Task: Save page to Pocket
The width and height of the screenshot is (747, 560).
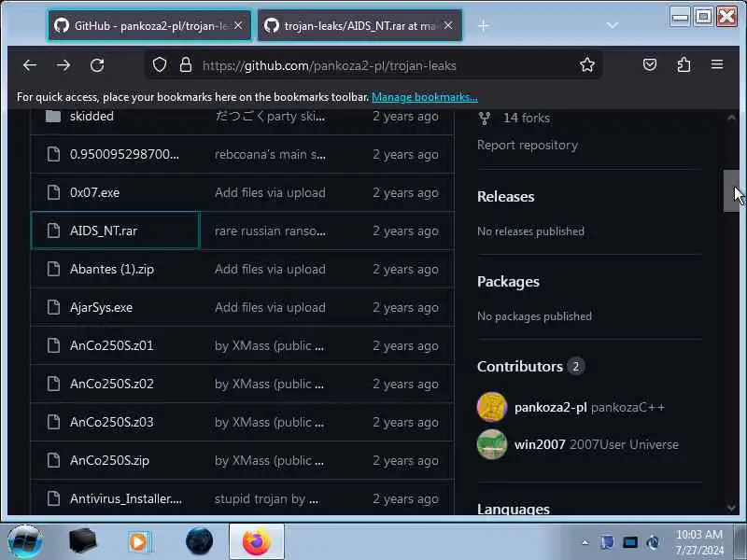Action: point(650,64)
